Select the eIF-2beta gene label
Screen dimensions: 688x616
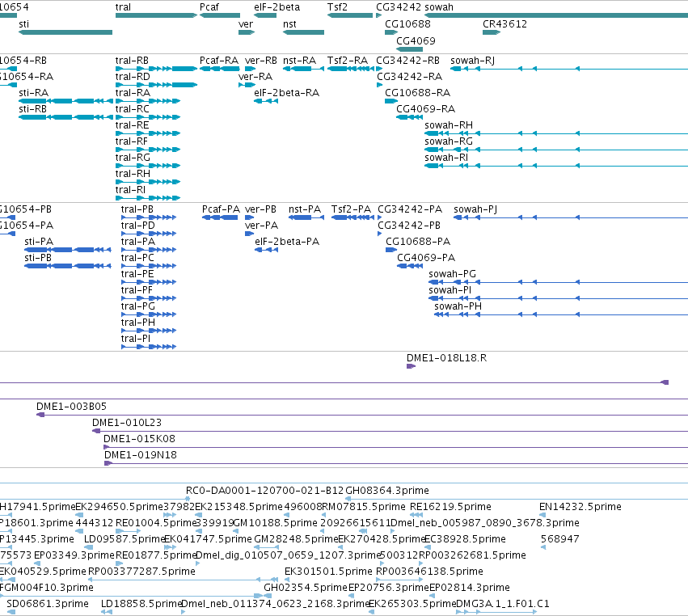pyautogui.click(x=276, y=7)
